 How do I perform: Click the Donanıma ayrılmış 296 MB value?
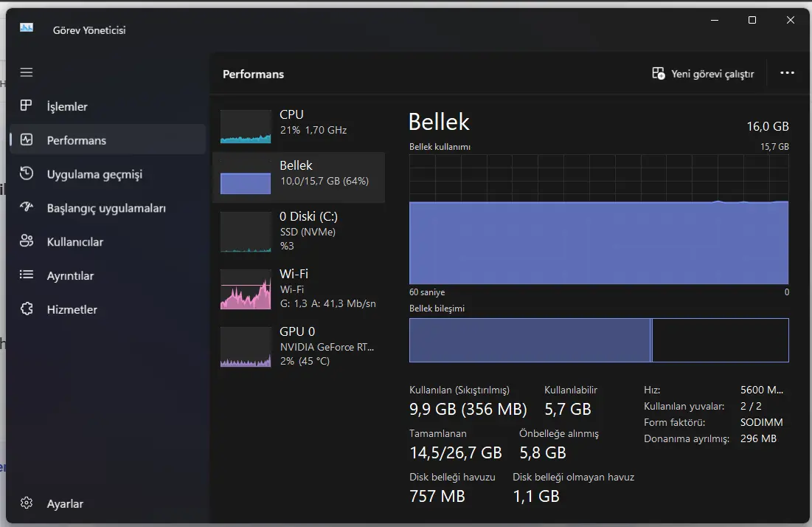[758, 438]
